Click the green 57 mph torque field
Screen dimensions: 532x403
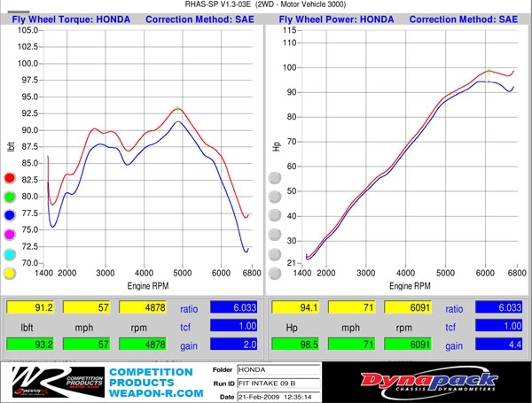87,345
